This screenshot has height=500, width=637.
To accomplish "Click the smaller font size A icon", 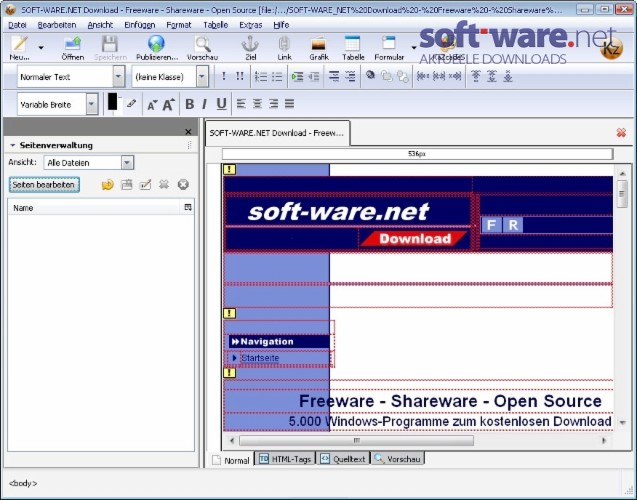I will coord(152,105).
